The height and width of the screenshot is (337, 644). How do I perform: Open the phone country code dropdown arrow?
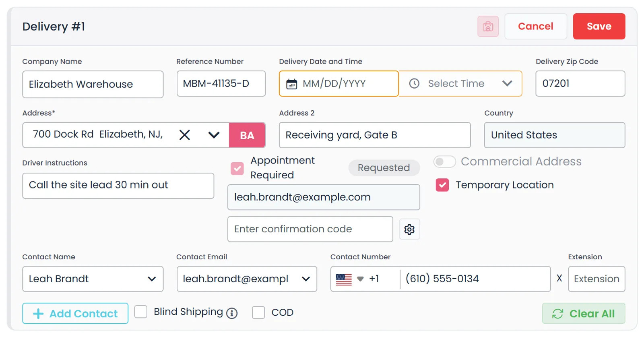pyautogui.click(x=360, y=279)
